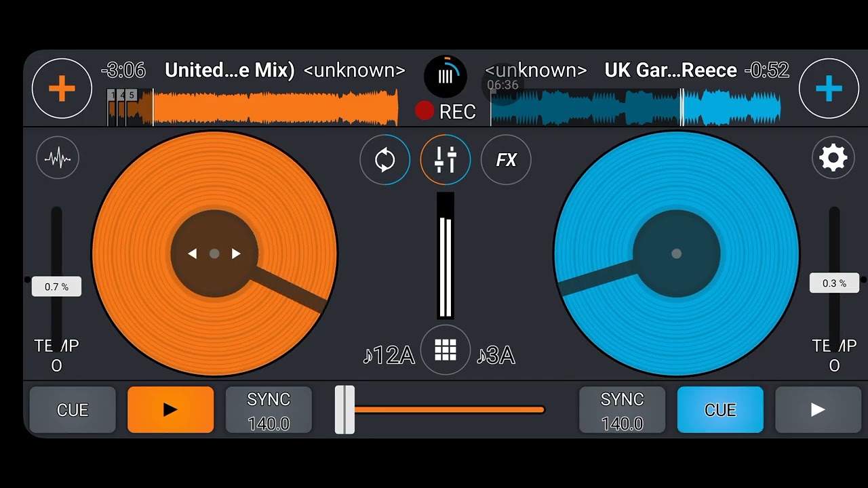This screenshot has height=488, width=868.
Task: Pause the left deck orange play button
Action: [x=171, y=409]
